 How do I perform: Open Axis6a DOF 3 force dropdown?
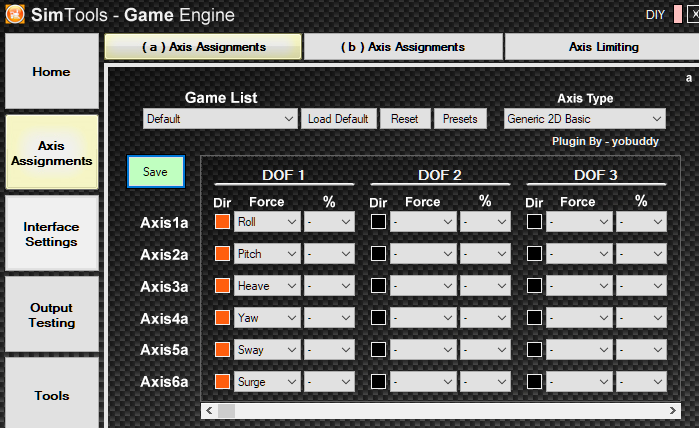pyautogui.click(x=579, y=382)
